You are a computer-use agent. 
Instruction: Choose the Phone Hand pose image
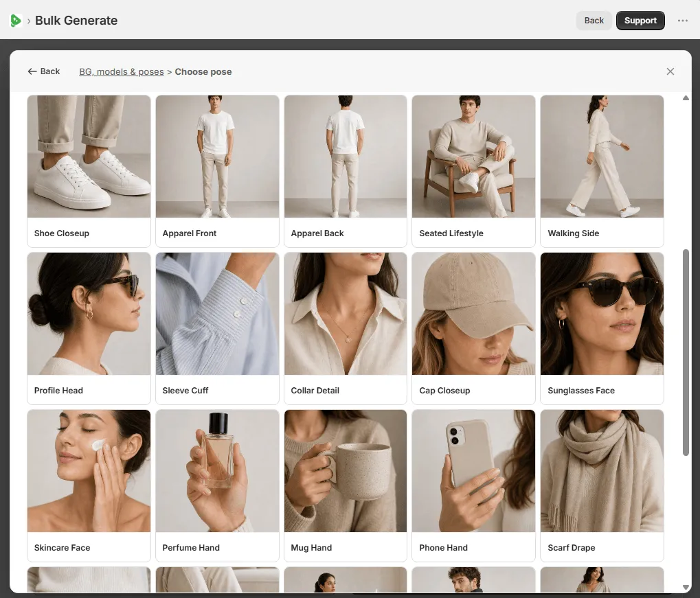point(474,471)
